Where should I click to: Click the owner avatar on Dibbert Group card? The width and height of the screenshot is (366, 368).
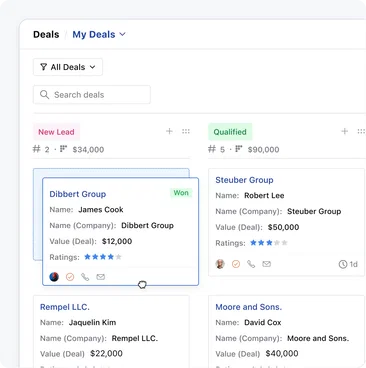[54, 277]
